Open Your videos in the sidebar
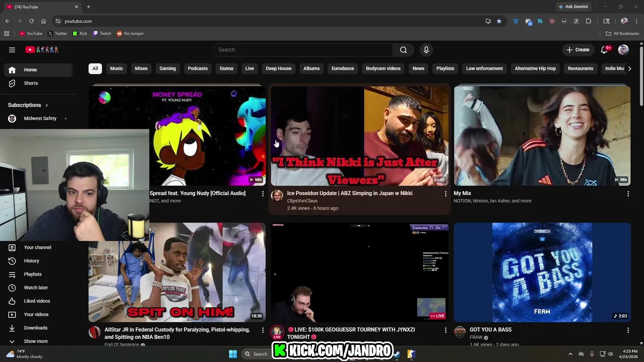The width and height of the screenshot is (644, 362). coord(38,315)
